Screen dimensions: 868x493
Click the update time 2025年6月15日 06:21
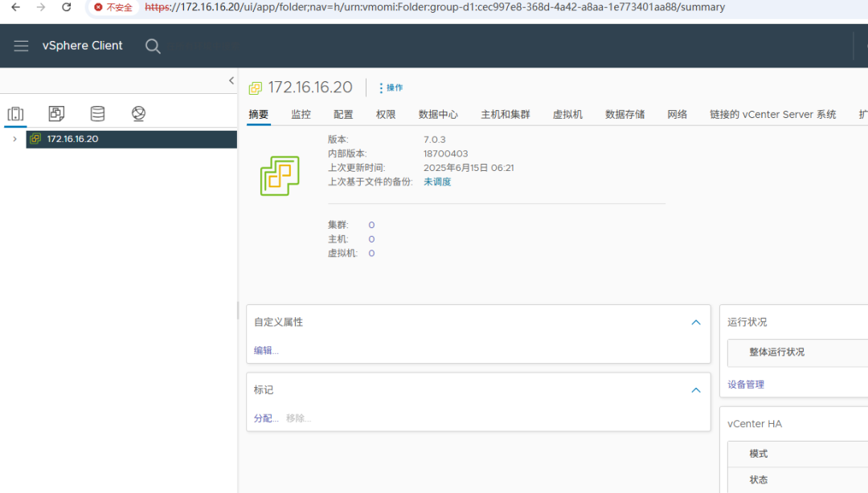coord(469,168)
